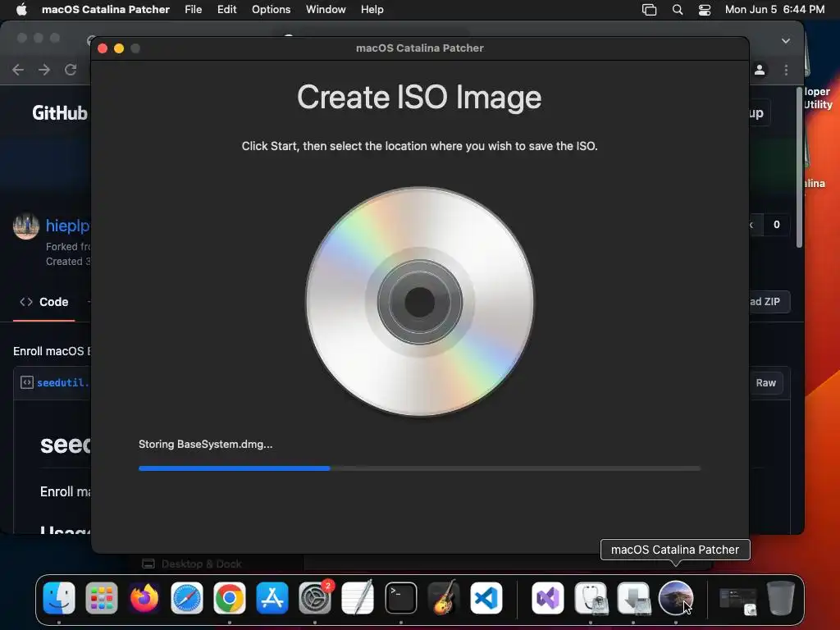The height and width of the screenshot is (630, 840).
Task: Click the Download ZIP button
Action: click(769, 302)
